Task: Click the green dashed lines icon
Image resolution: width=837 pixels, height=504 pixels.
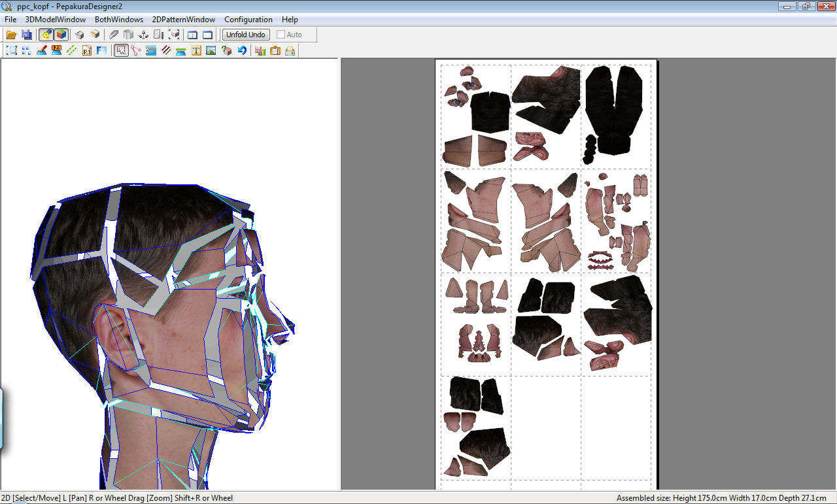Action: (x=72, y=50)
